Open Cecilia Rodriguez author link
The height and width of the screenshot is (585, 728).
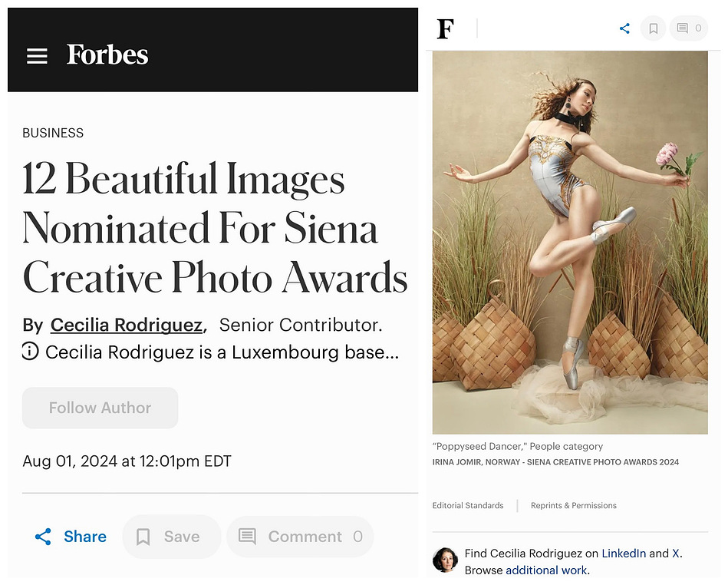point(127,325)
